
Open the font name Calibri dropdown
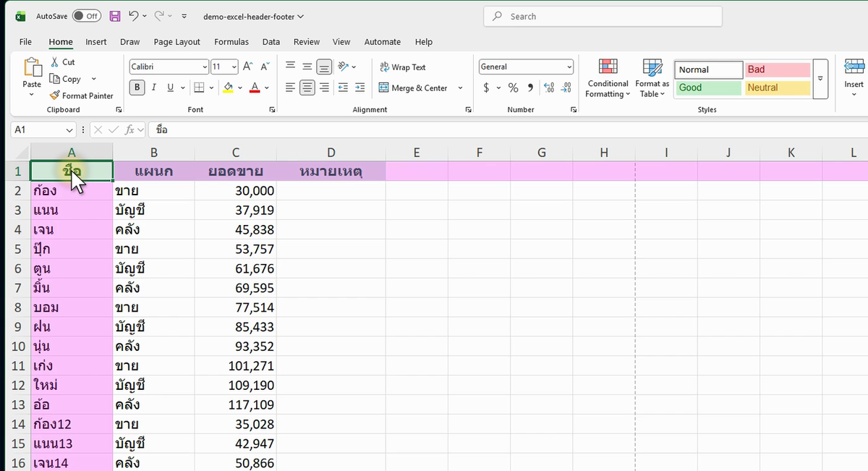pos(205,67)
